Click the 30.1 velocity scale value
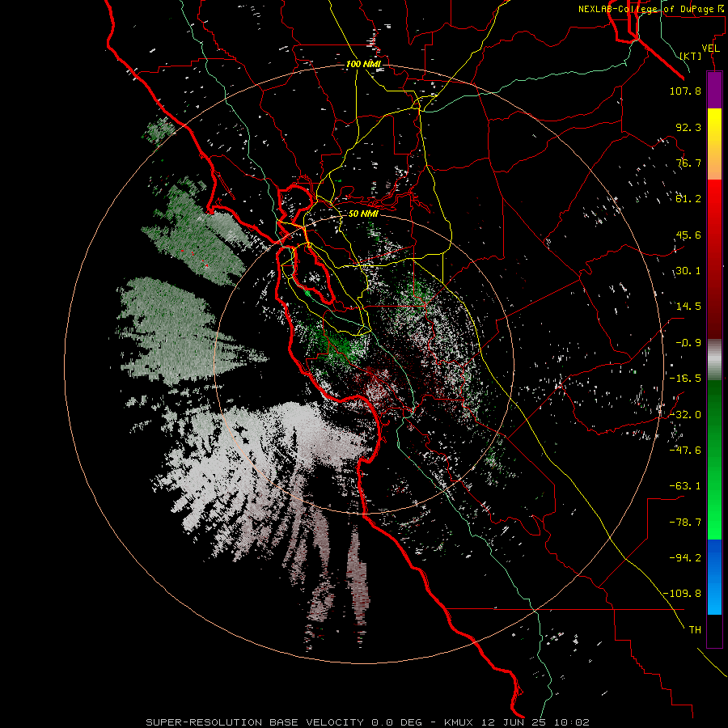The width and height of the screenshot is (728, 728). coord(688,271)
